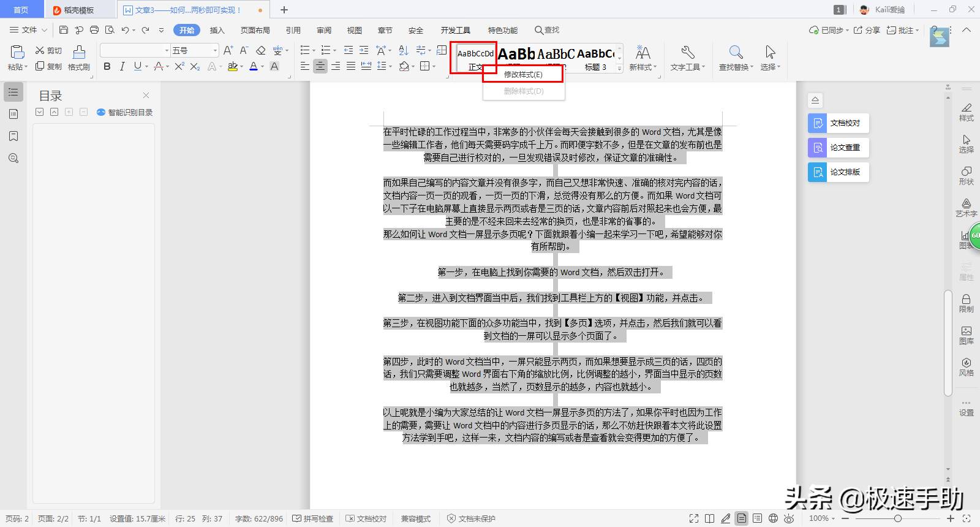The image size is (980, 527).
Task: Decrease font size with A- icon
Action: 244,50
